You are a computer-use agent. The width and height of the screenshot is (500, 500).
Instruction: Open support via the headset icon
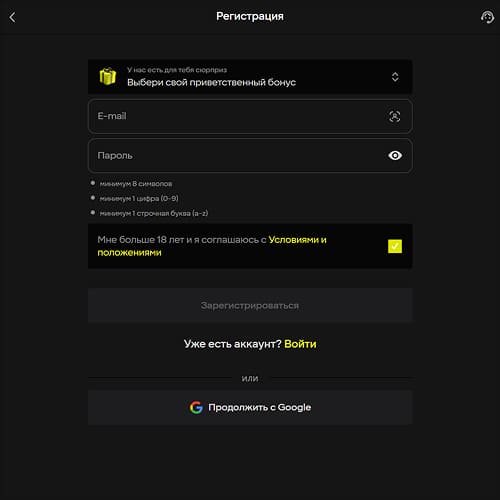pos(487,17)
